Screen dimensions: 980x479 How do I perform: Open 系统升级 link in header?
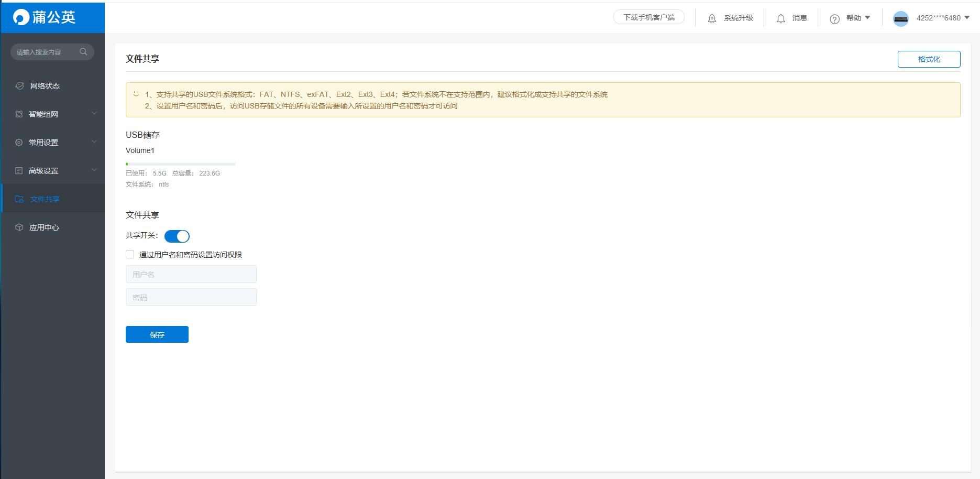[739, 18]
